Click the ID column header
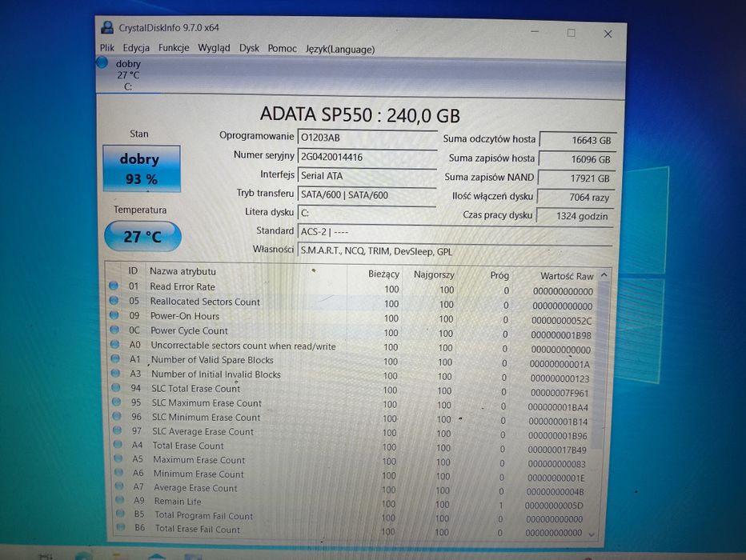 tap(133, 271)
